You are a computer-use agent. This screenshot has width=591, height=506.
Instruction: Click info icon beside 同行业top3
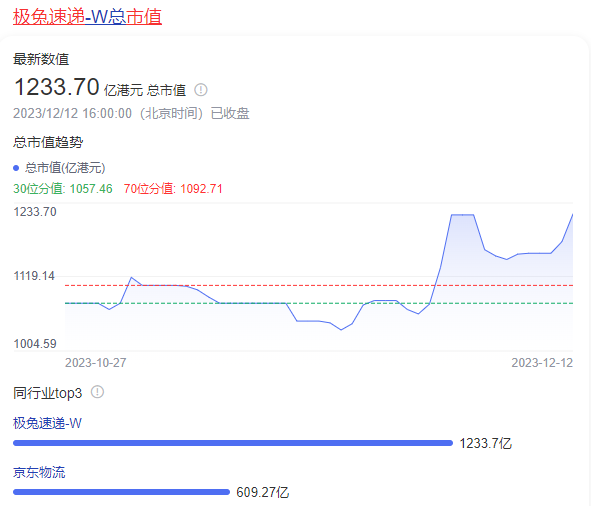97,392
